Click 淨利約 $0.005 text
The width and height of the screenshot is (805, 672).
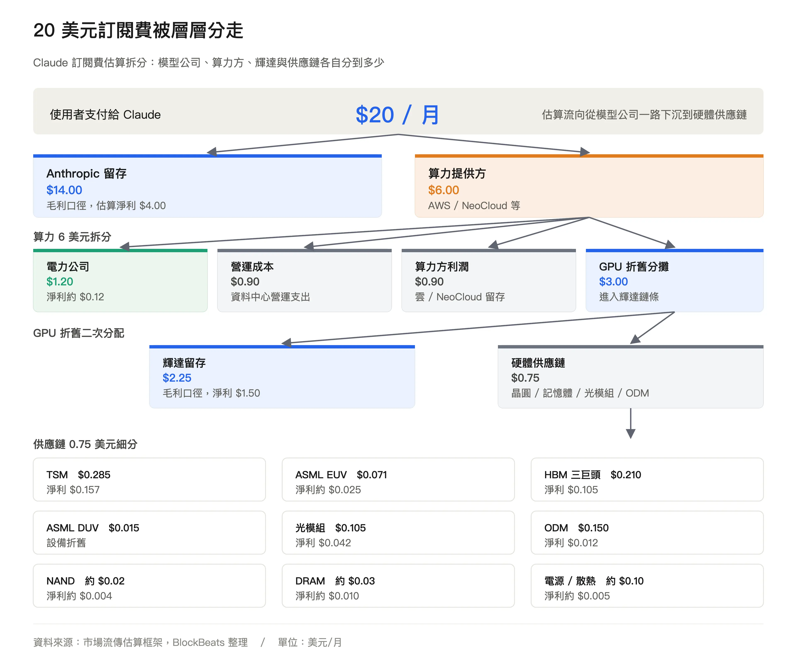577,596
